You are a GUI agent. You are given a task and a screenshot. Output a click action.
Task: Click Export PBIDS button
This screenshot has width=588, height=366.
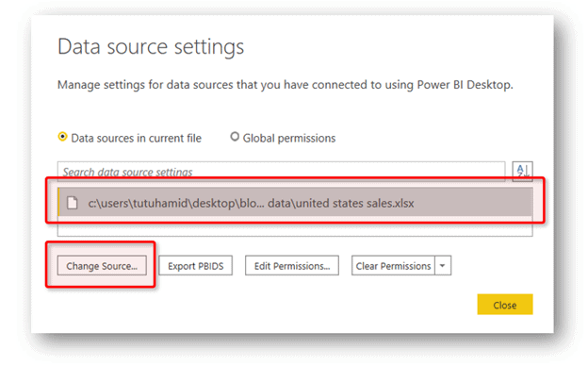pyautogui.click(x=195, y=266)
